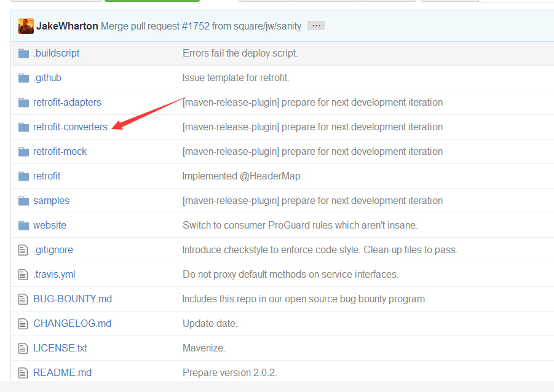Open the .travis.yml file
Viewport: 554px width, 392px height.
pyautogui.click(x=54, y=275)
